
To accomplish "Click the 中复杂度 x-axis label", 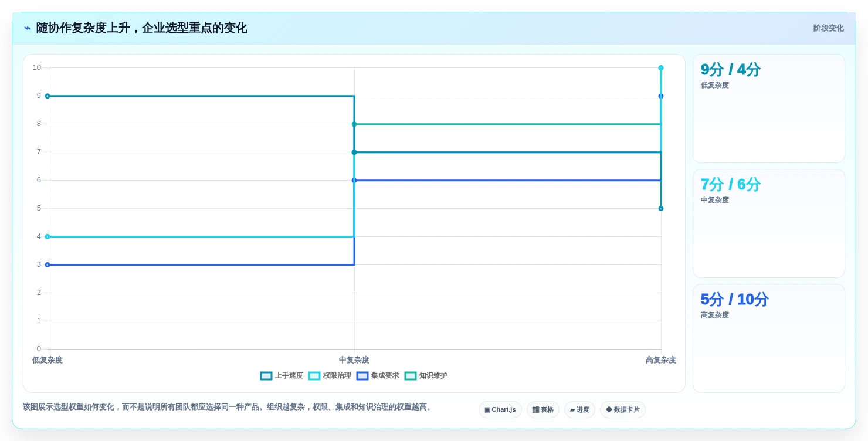I will tap(354, 360).
